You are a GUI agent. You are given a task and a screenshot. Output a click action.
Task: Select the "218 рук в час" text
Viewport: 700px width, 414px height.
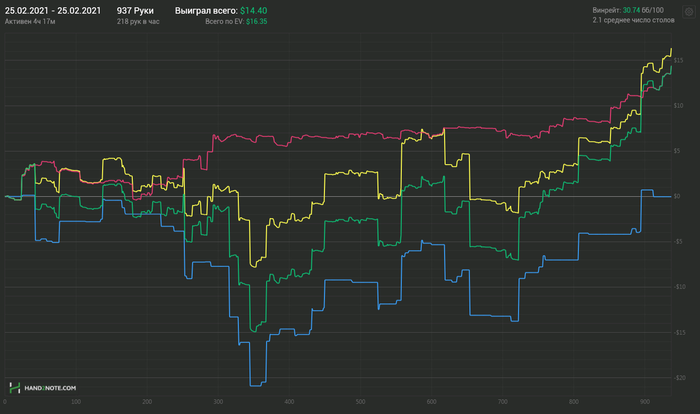pos(138,21)
